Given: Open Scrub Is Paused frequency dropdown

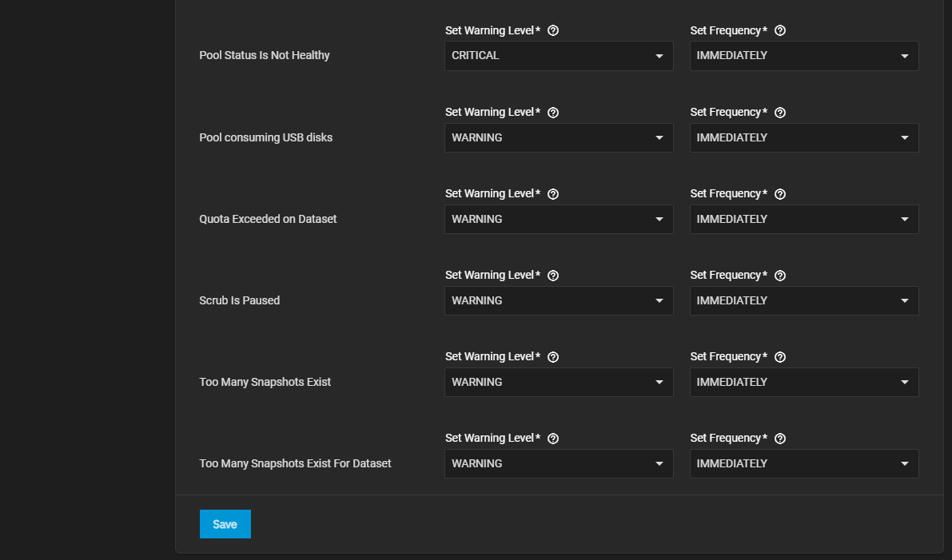Looking at the screenshot, I should [x=803, y=300].
